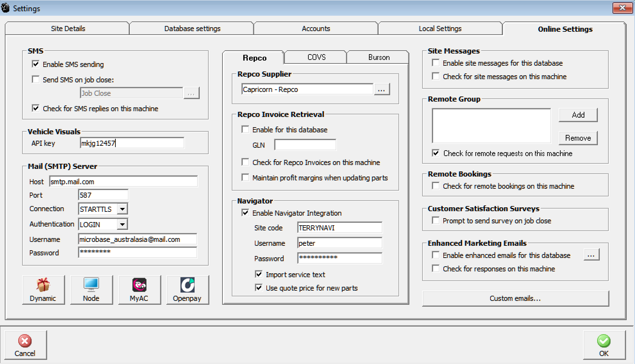Switch to the Database settings tab
The height and width of the screenshot is (364, 635).
pyautogui.click(x=192, y=29)
